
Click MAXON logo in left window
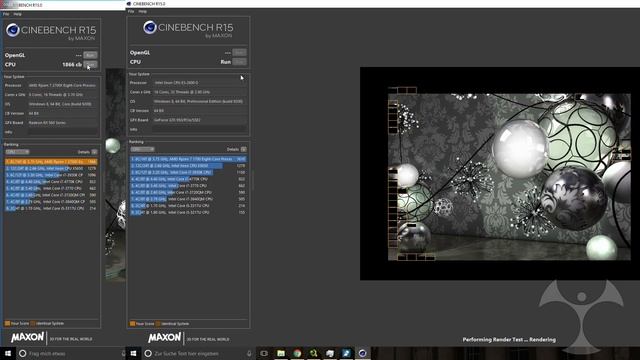coord(27,338)
